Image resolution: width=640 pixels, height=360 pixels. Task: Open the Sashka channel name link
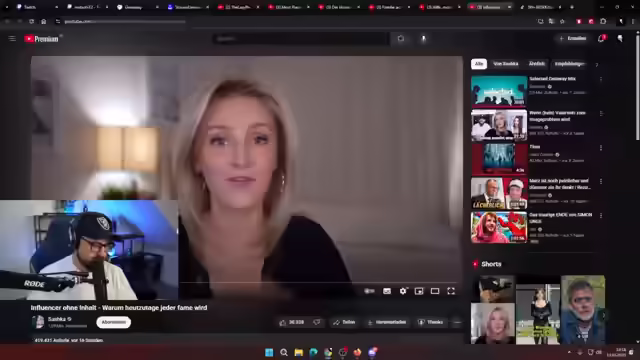[57, 319]
